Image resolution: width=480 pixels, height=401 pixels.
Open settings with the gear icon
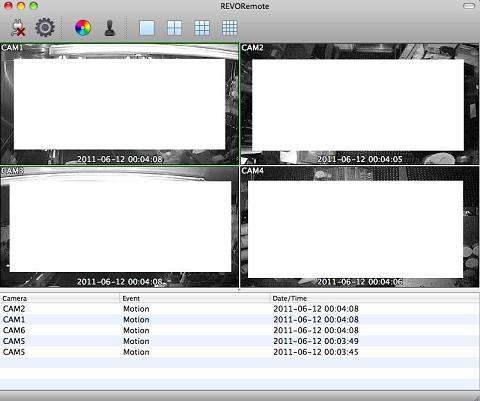click(x=45, y=28)
